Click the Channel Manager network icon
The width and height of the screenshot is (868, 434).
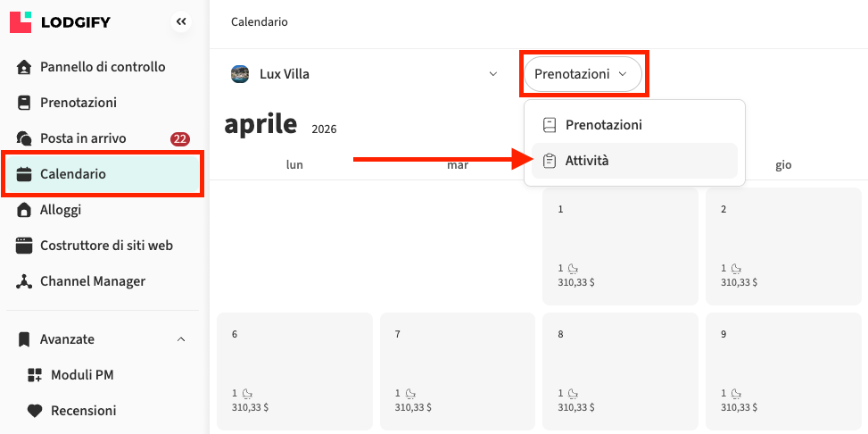tap(24, 281)
